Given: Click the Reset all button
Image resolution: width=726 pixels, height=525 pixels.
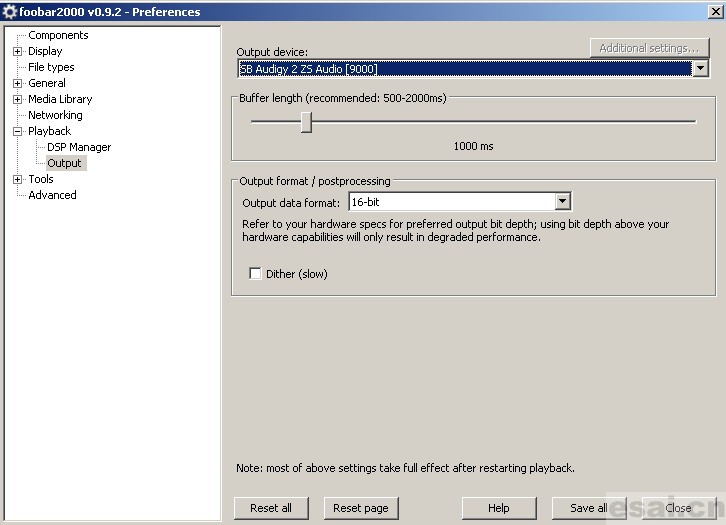Looking at the screenshot, I should coord(271,508).
